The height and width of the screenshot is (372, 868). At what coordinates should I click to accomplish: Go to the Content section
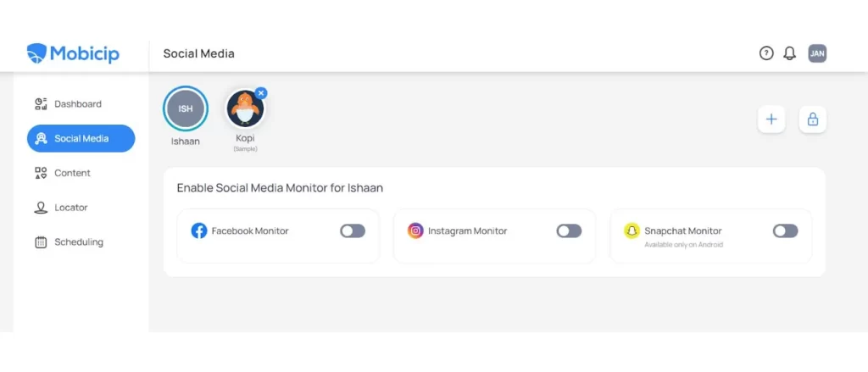click(x=72, y=173)
